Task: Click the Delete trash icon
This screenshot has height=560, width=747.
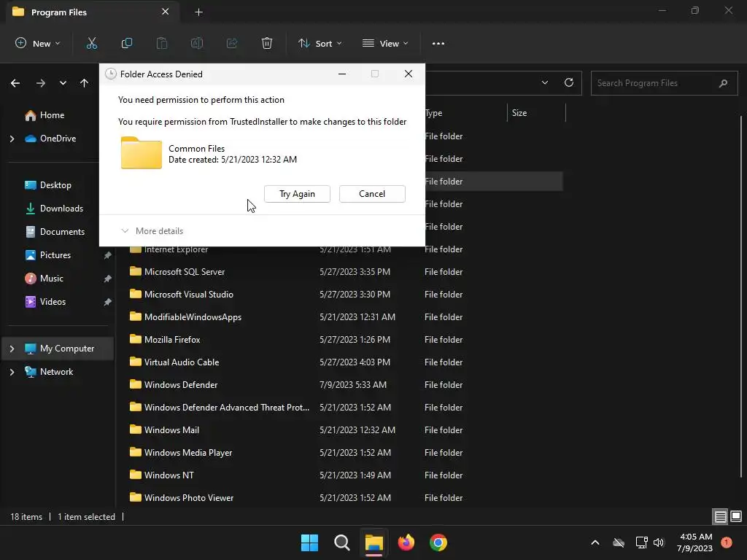Action: tap(267, 43)
